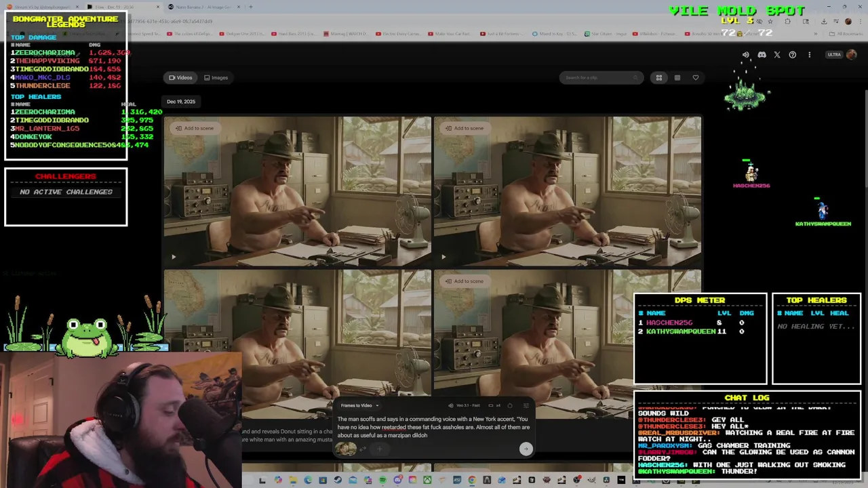Switch to 'Nano Banana 2' browser tab
The width and height of the screenshot is (868, 488).
[x=205, y=7]
